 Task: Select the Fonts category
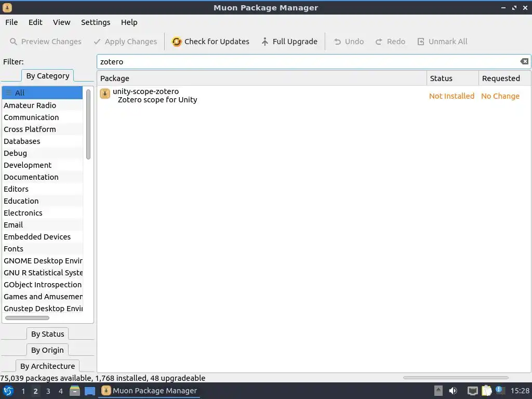tap(43, 249)
